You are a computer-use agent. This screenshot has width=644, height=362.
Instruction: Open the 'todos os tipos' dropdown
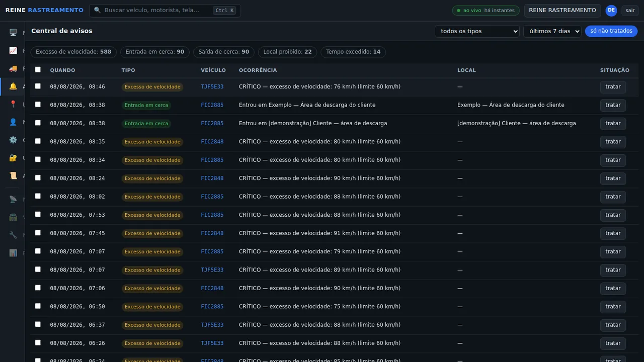(x=477, y=31)
